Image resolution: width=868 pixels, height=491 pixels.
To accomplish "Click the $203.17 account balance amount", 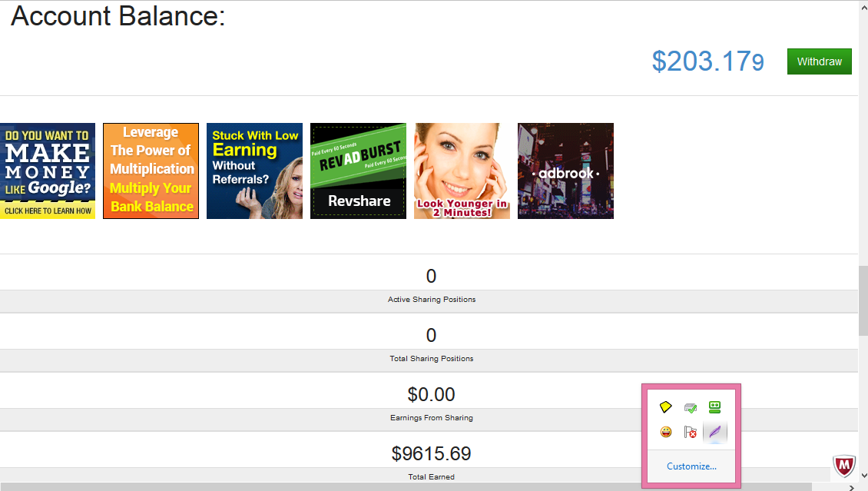I will 707,61.
